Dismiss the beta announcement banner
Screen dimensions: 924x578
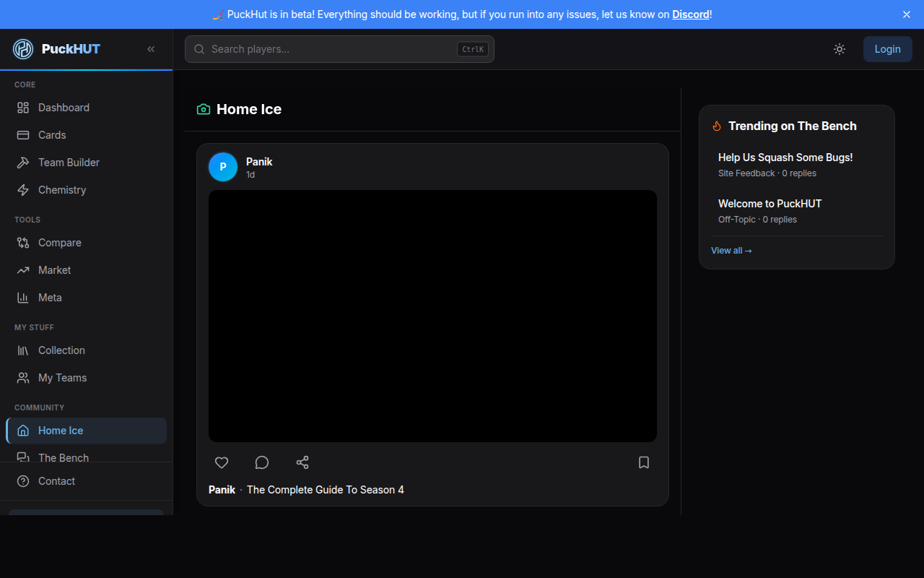[x=907, y=14]
